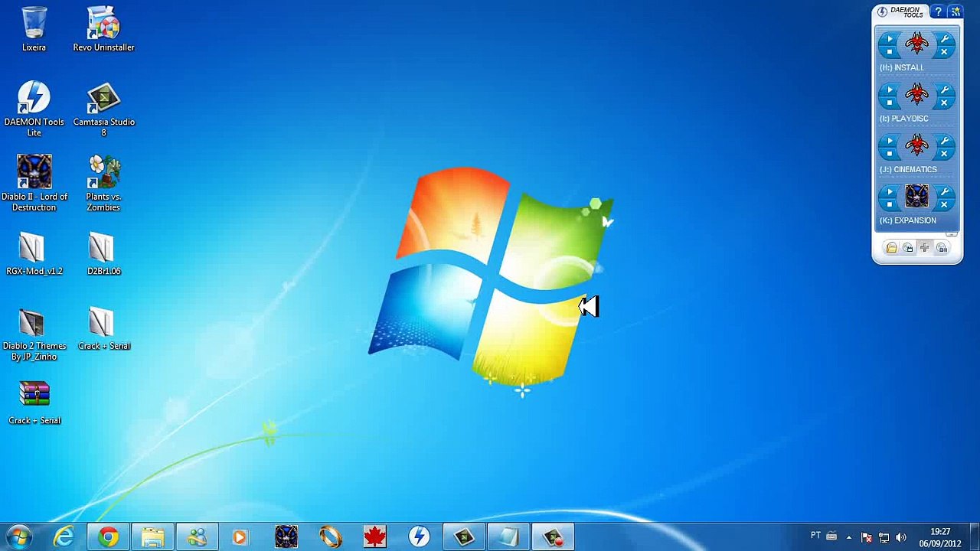Open Windows Media Player from taskbar

point(241,537)
